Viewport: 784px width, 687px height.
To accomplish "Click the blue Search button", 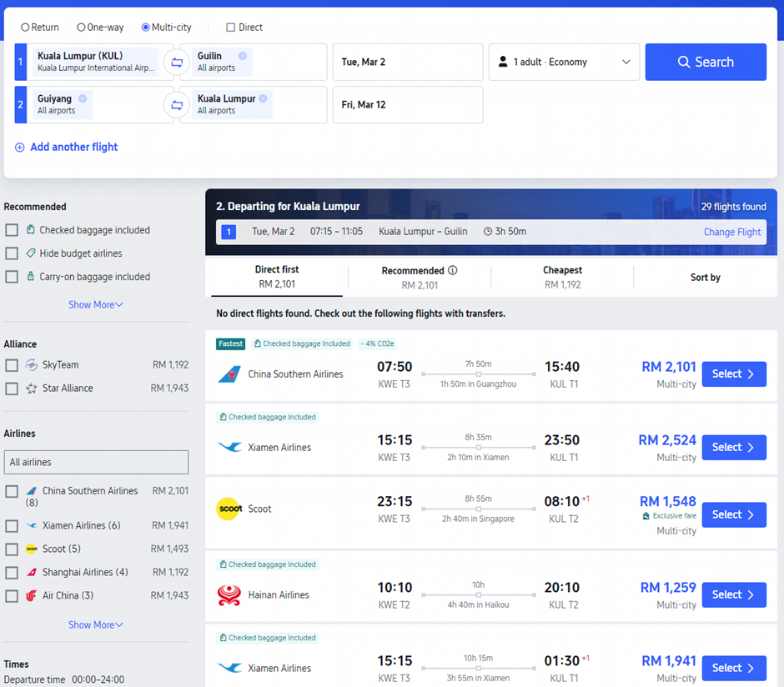I will [x=706, y=62].
